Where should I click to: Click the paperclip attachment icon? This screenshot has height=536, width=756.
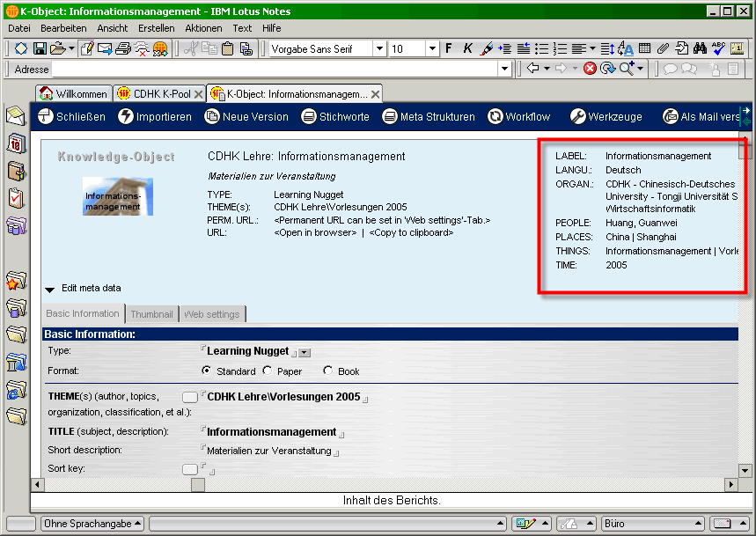click(663, 48)
